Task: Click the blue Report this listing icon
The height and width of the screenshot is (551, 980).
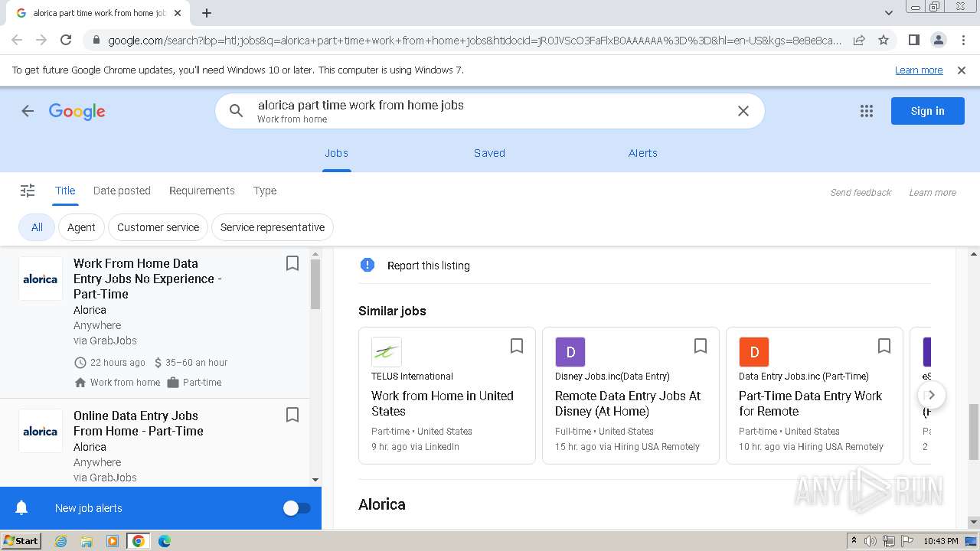Action: tap(367, 265)
